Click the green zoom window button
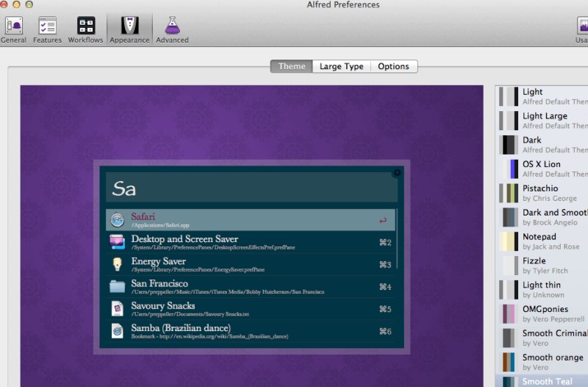588x387 pixels. [29, 4]
